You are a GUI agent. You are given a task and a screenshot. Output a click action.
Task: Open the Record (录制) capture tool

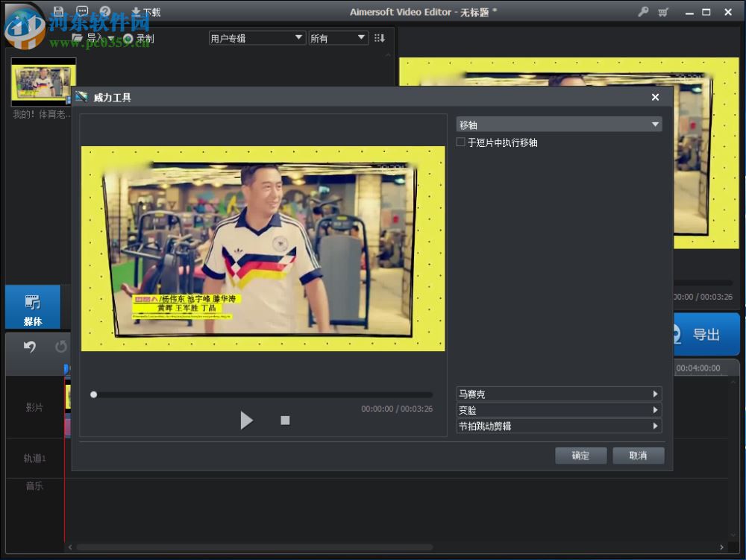coord(137,38)
